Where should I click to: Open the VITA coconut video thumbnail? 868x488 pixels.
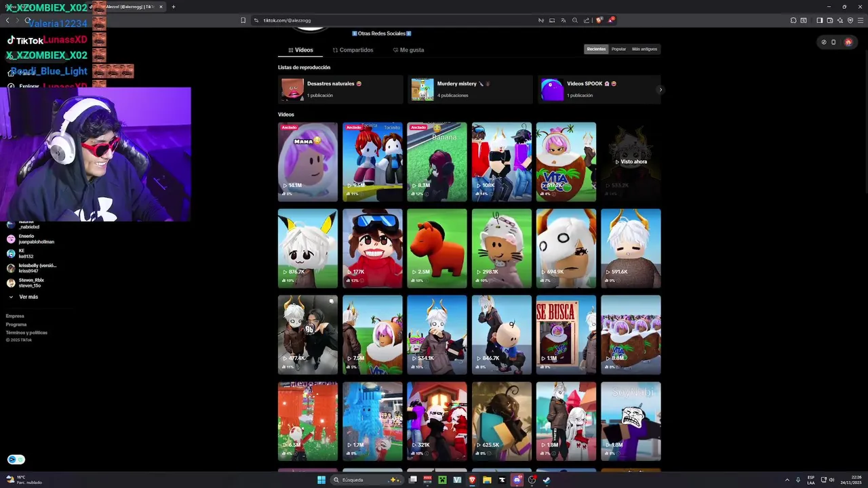tap(566, 162)
